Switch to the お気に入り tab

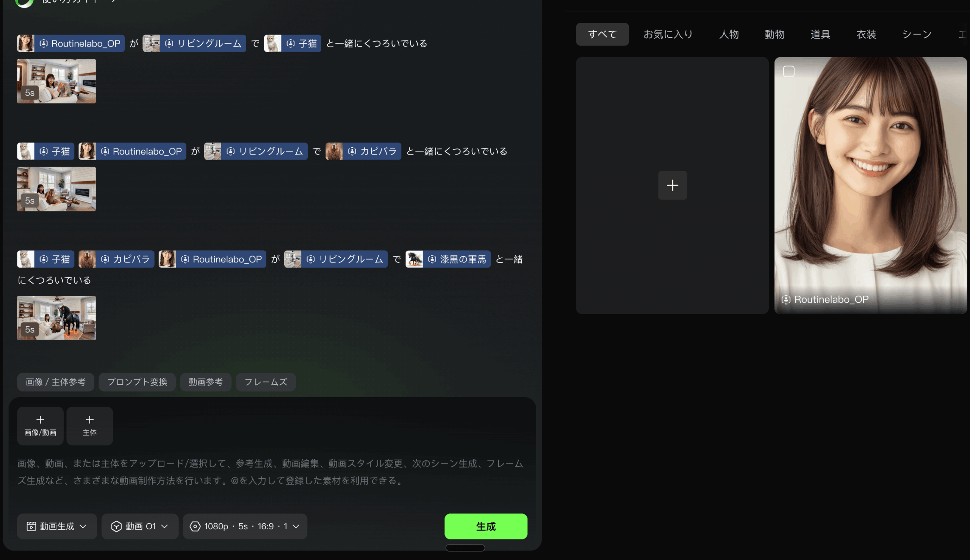[668, 34]
